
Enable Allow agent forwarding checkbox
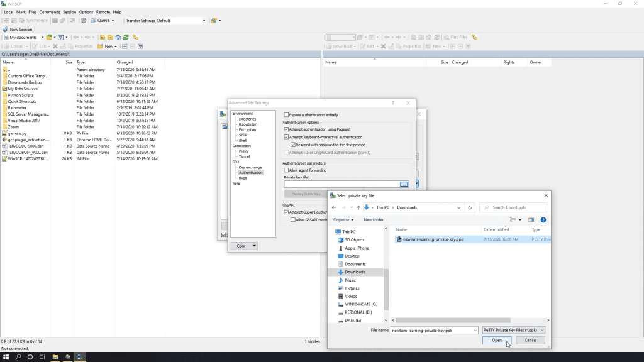[x=286, y=170]
